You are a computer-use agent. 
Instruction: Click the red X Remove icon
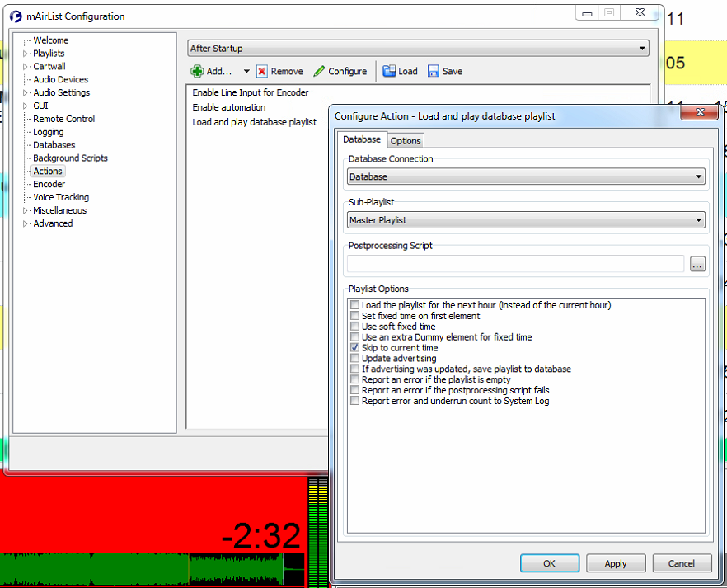tap(262, 72)
